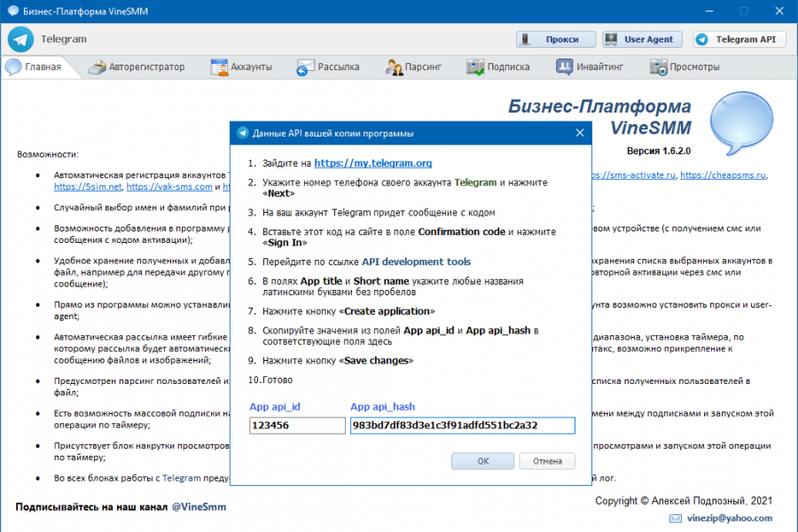
Task: Select the Парсинг tab
Action: coord(412,66)
